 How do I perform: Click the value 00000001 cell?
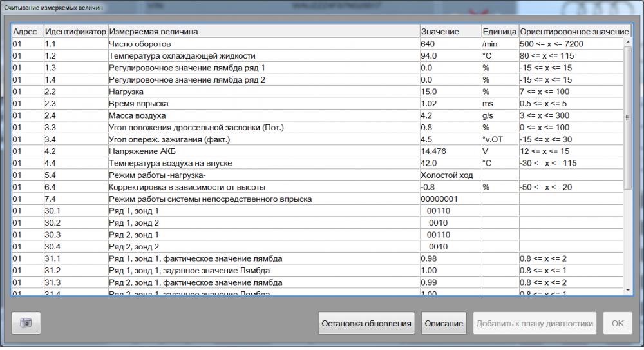point(451,199)
